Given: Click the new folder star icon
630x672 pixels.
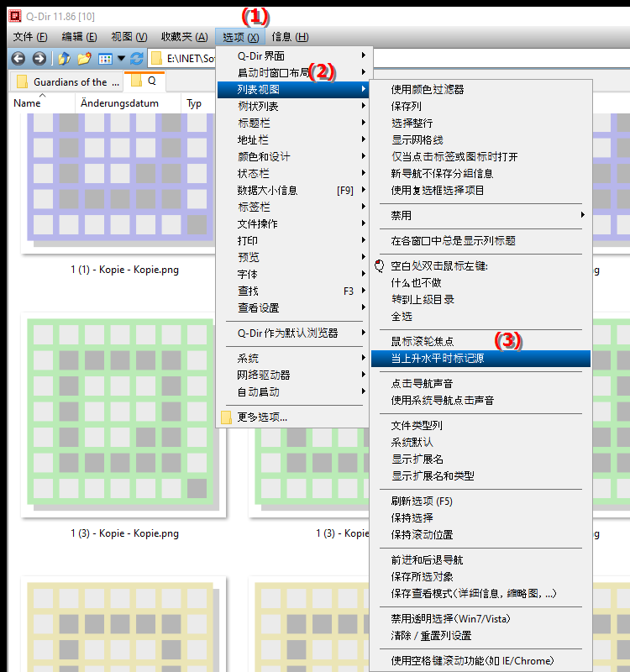Looking at the screenshot, I should [85, 58].
